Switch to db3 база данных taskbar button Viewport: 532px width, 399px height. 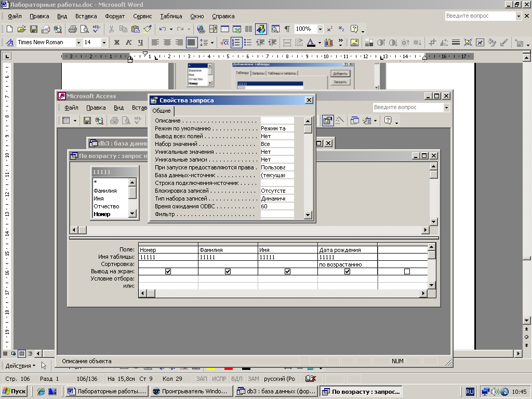(276, 391)
